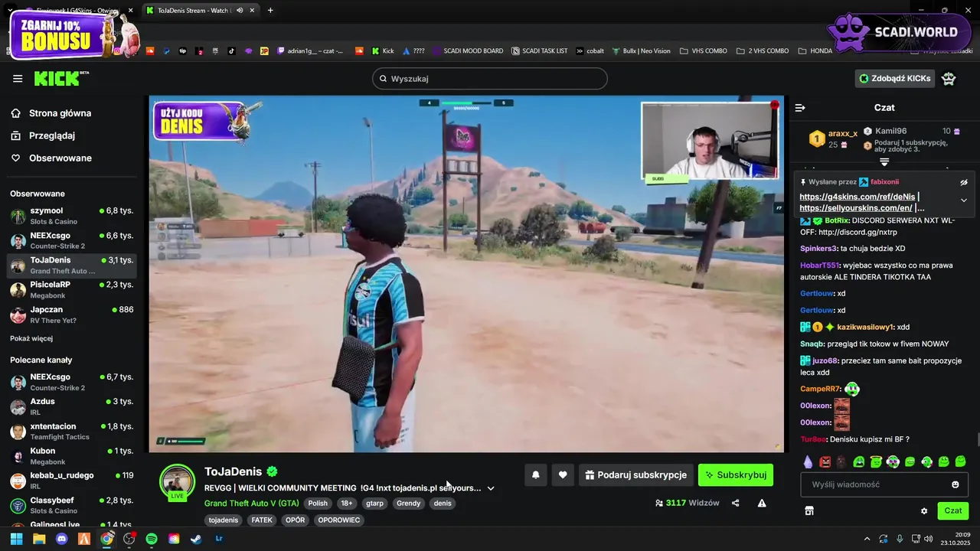Open the HONDA bookmark folder
This screenshot has width=980, height=551.
pos(815,51)
